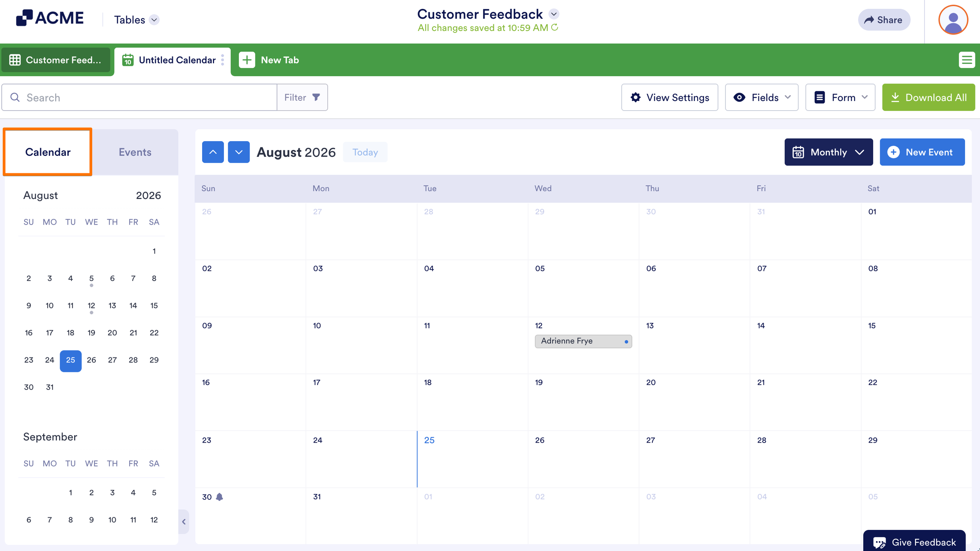
Task: Select the Calendar side tab
Action: tap(48, 152)
